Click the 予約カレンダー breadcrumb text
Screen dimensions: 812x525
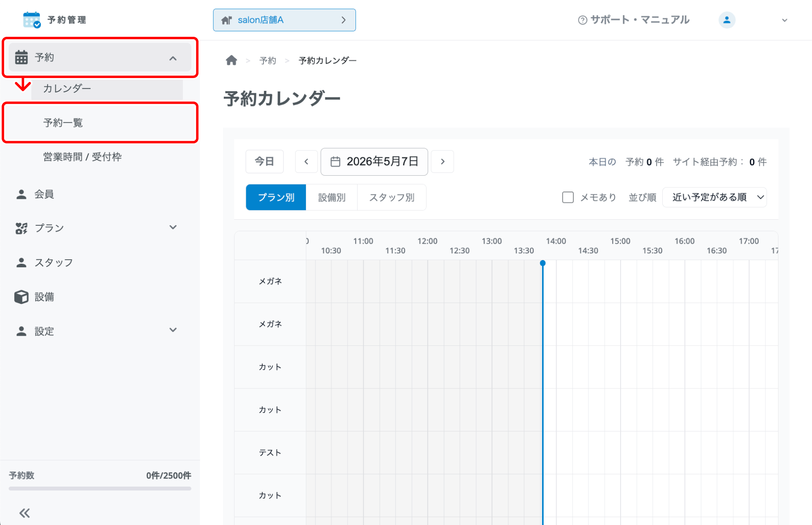328,60
